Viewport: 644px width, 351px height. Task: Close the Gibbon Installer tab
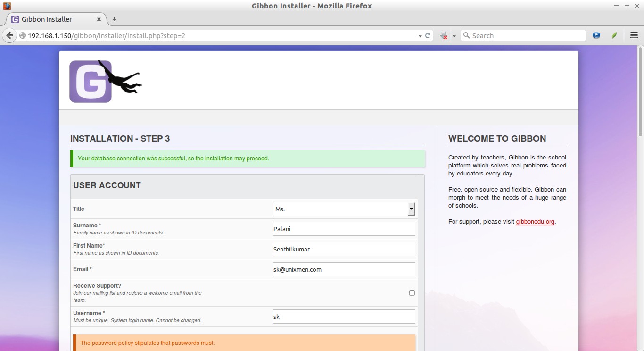click(99, 19)
